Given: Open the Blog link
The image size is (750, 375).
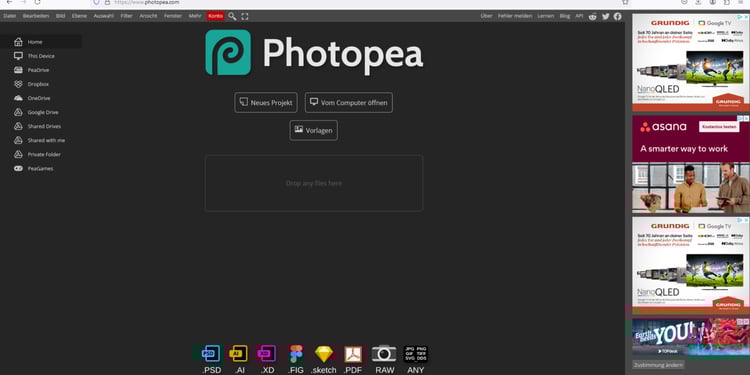Looking at the screenshot, I should pos(564,16).
